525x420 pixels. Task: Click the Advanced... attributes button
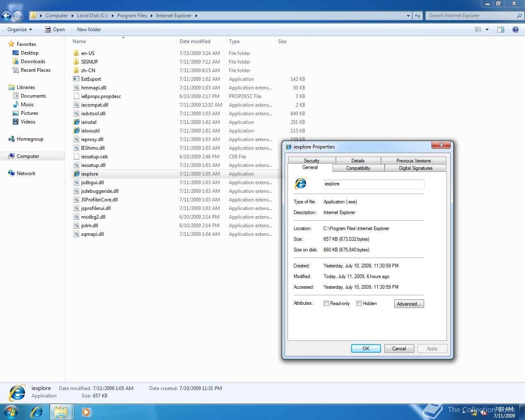point(409,304)
